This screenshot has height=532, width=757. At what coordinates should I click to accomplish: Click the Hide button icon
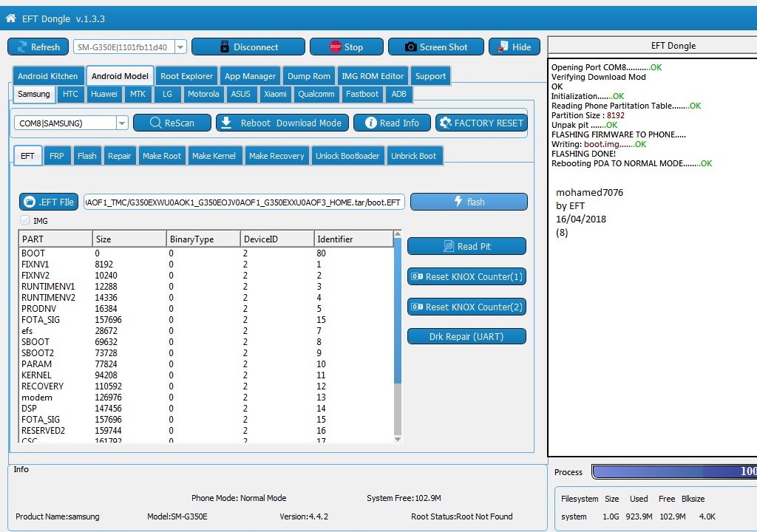click(503, 47)
